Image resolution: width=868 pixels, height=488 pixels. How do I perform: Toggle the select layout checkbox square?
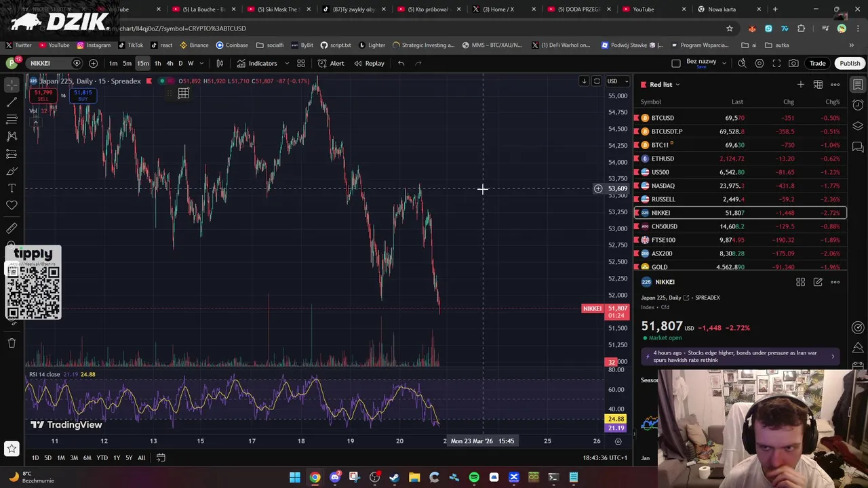pos(676,63)
